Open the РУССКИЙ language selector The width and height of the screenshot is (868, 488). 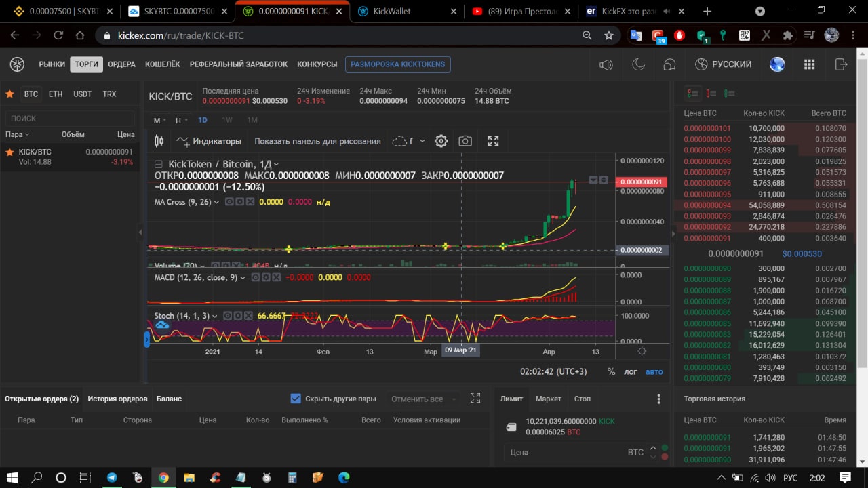click(724, 64)
